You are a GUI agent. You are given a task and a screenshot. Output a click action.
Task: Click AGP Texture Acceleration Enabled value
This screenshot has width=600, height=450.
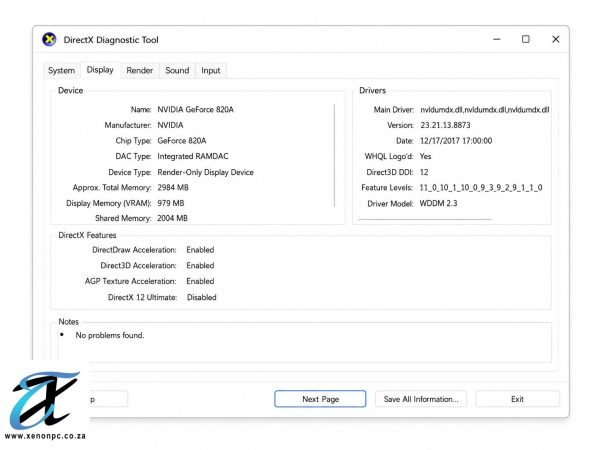pos(200,281)
